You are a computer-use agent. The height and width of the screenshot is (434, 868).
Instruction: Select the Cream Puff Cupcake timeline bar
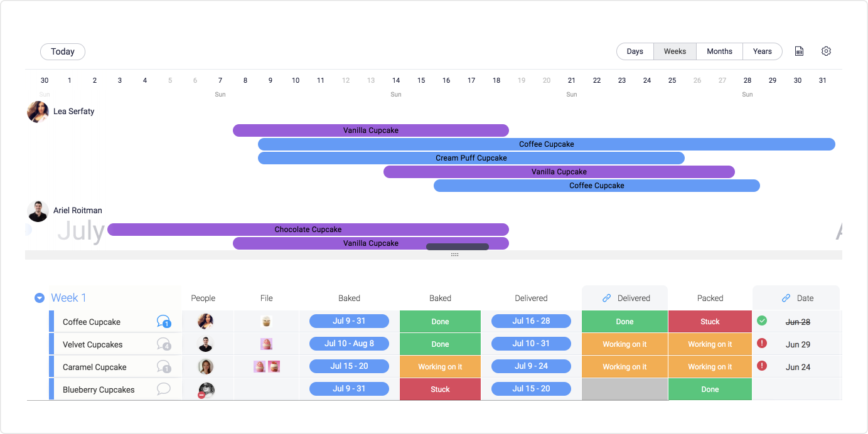point(471,158)
